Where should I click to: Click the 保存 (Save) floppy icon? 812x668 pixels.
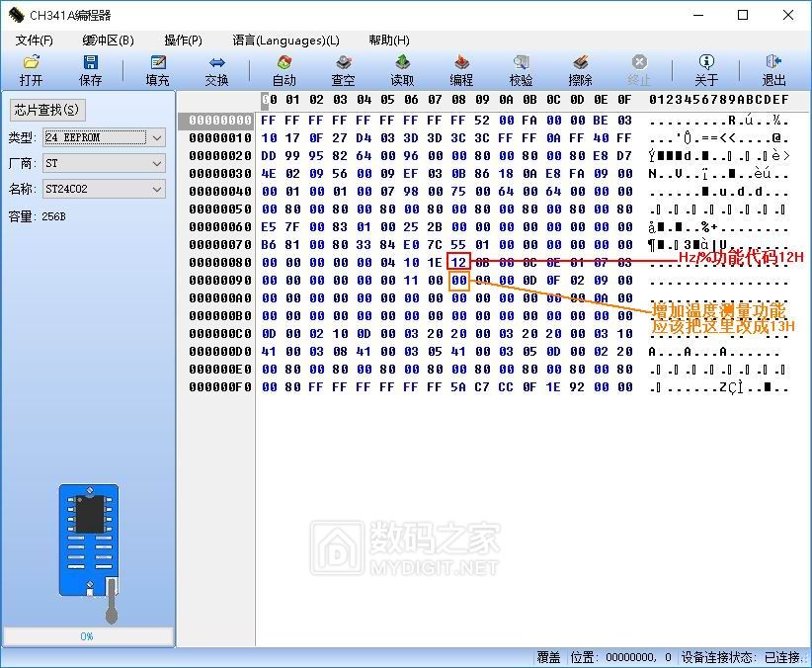click(90, 70)
